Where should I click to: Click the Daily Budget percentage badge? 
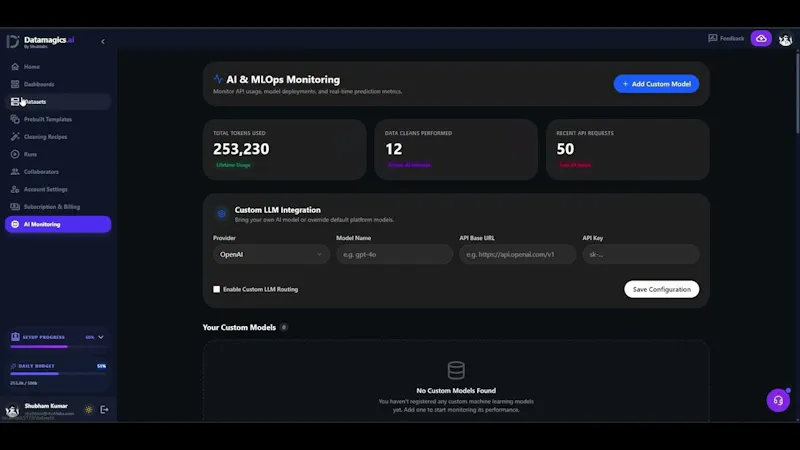point(102,366)
